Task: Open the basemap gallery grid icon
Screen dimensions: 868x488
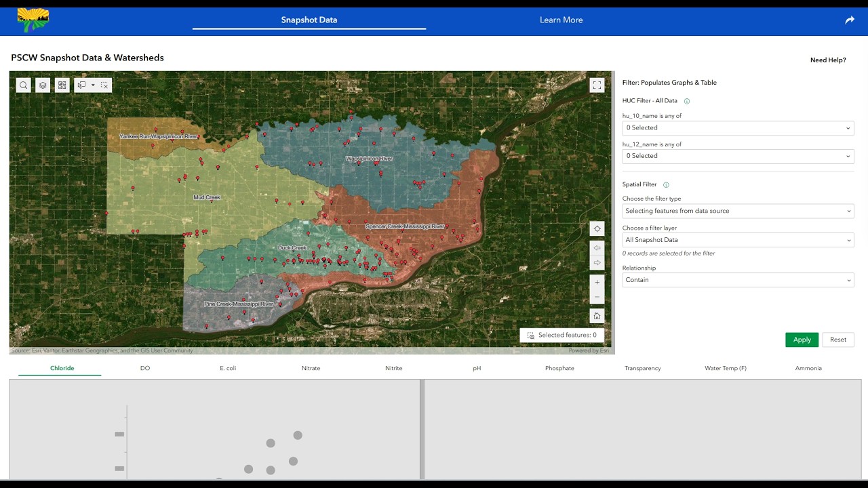Action: click(x=62, y=85)
